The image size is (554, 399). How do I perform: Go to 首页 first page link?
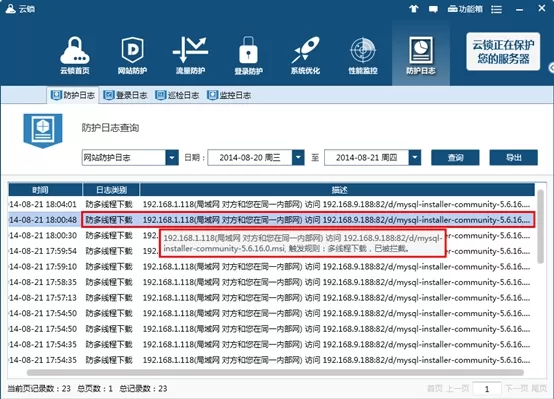pyautogui.click(x=434, y=389)
